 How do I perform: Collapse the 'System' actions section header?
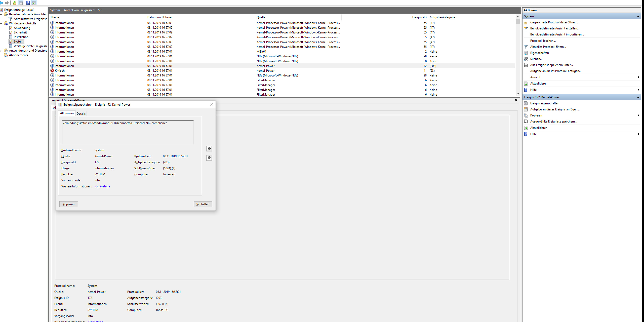pyautogui.click(x=638, y=16)
